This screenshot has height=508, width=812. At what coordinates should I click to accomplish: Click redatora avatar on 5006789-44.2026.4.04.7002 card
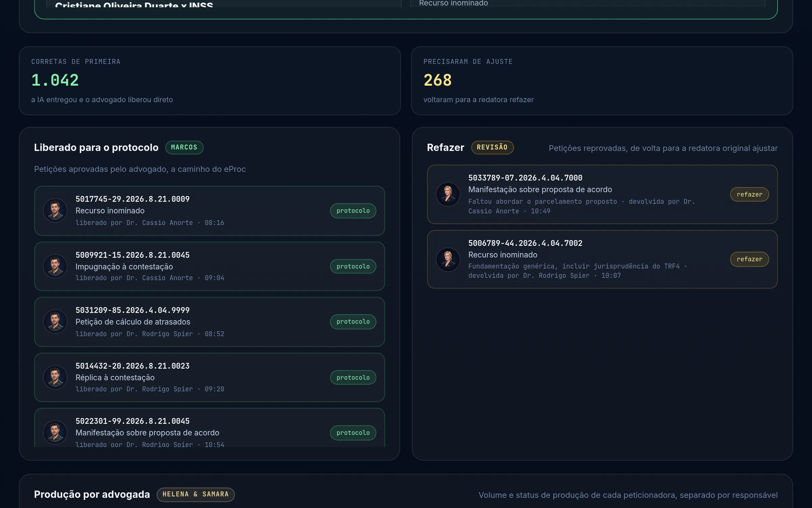(448, 259)
